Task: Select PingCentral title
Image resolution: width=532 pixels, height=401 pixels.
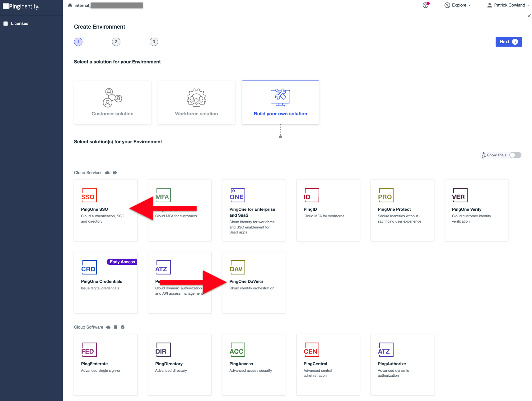Action: tap(315, 364)
